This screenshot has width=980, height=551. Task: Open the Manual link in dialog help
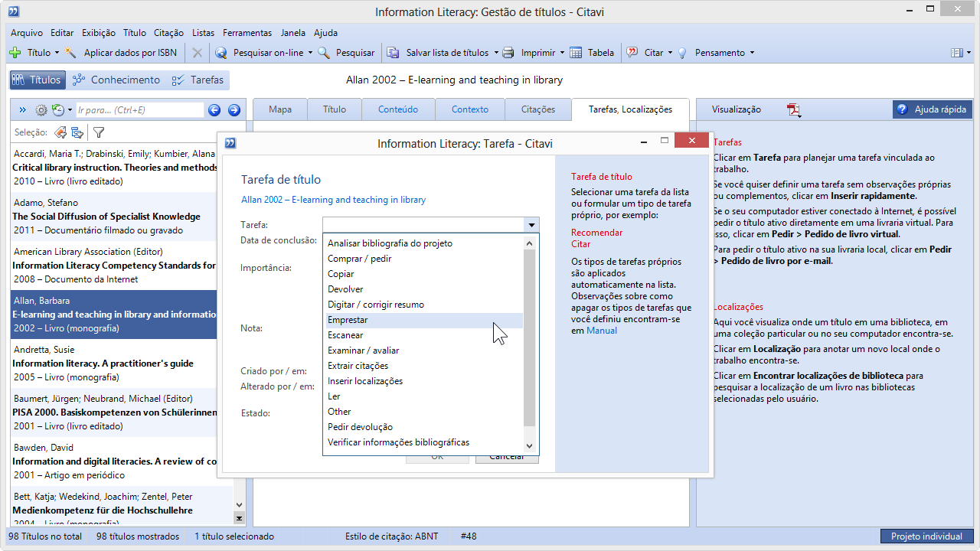click(602, 331)
